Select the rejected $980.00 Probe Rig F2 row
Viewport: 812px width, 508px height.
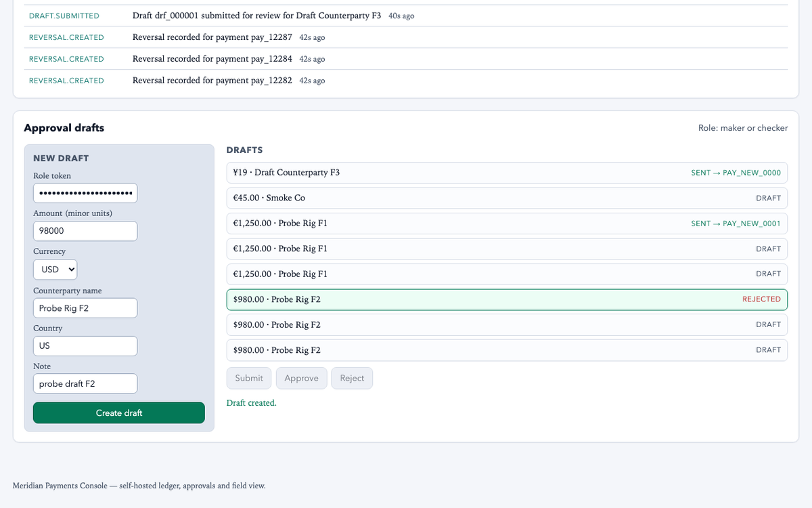[x=507, y=299]
